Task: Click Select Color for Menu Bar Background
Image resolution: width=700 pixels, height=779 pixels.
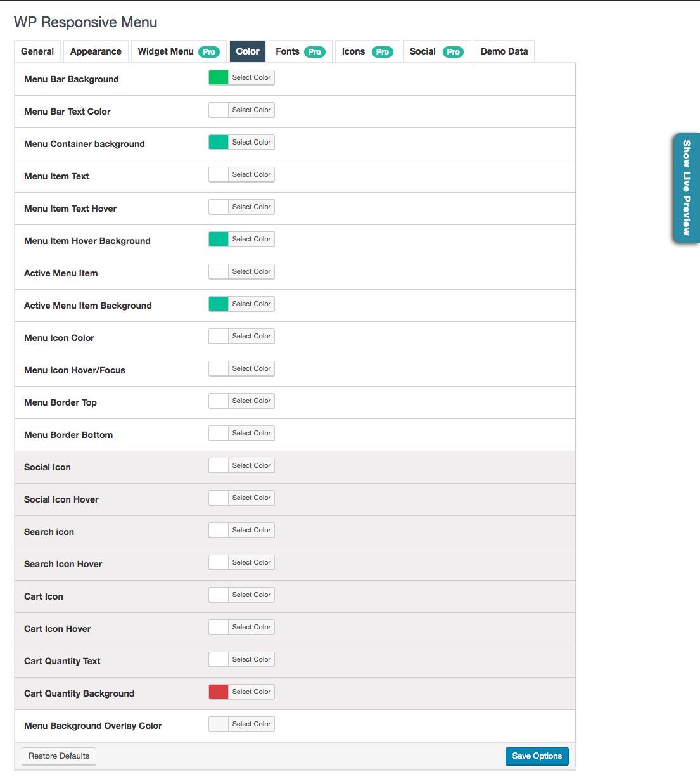Action: tap(251, 77)
